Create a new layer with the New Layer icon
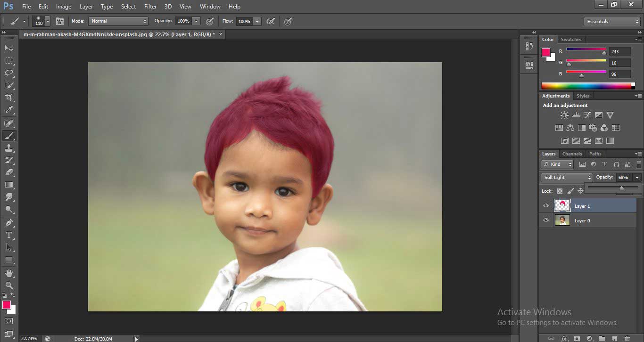644x342 pixels. coord(614,338)
